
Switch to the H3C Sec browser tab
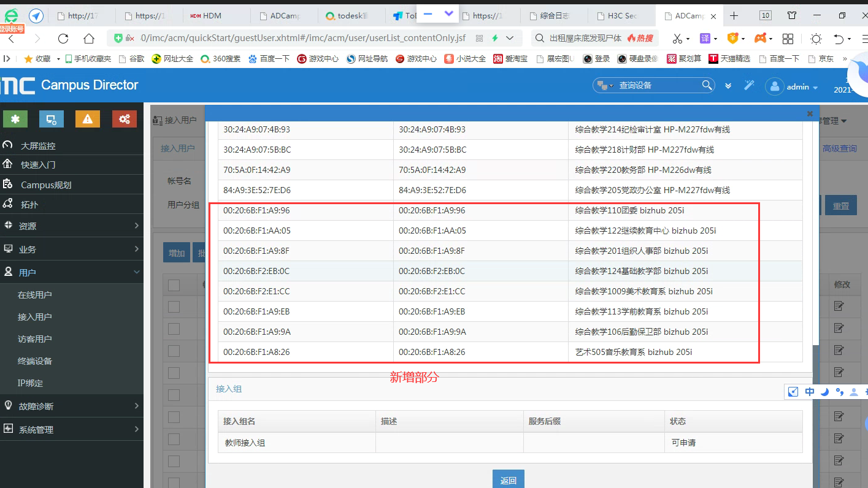621,16
